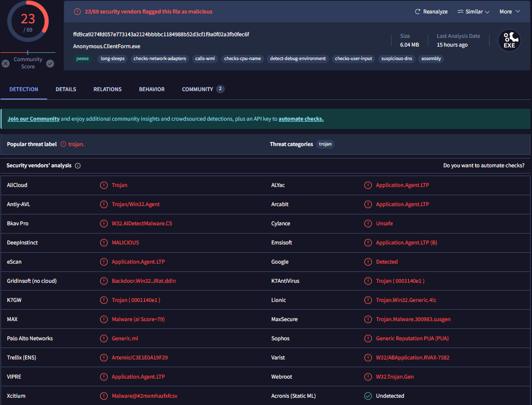Click the checks-network-adapters tag
This screenshot has height=405, width=532.
pos(160,59)
